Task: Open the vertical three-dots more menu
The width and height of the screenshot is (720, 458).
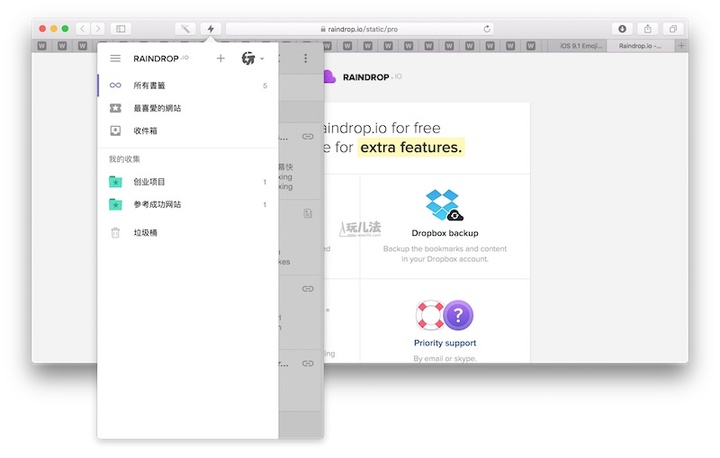Action: [x=306, y=59]
